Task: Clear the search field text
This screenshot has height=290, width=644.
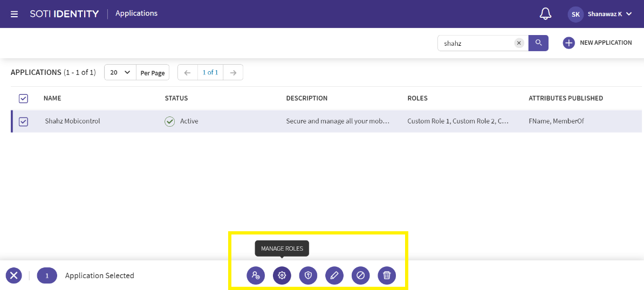Action: pos(519,43)
